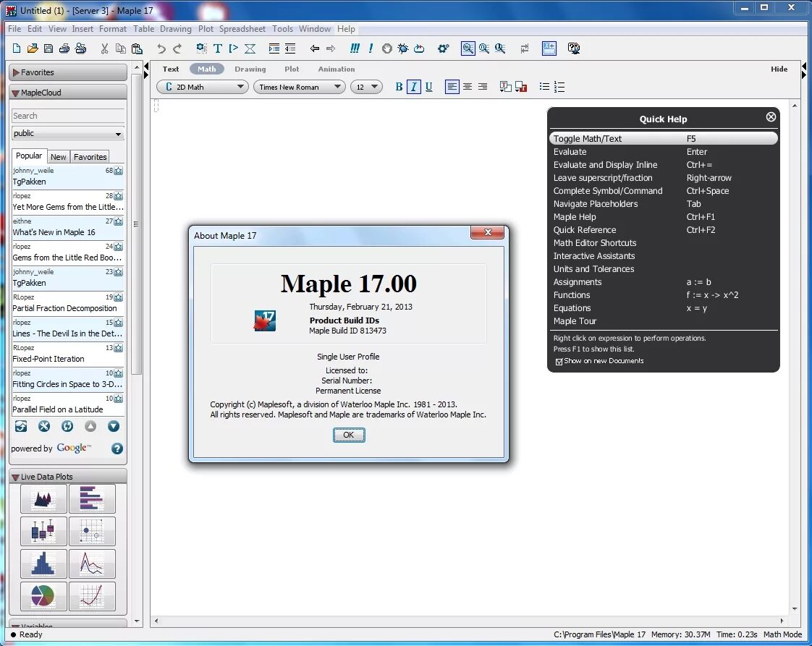The width and height of the screenshot is (812, 646).
Task: Select the New tab in MapleCloud
Action: click(58, 157)
